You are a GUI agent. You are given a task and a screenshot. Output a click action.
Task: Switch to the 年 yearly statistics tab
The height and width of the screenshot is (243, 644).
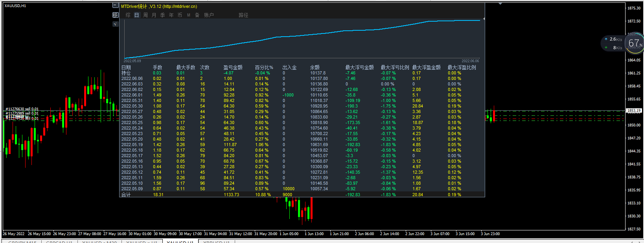tap(171, 15)
